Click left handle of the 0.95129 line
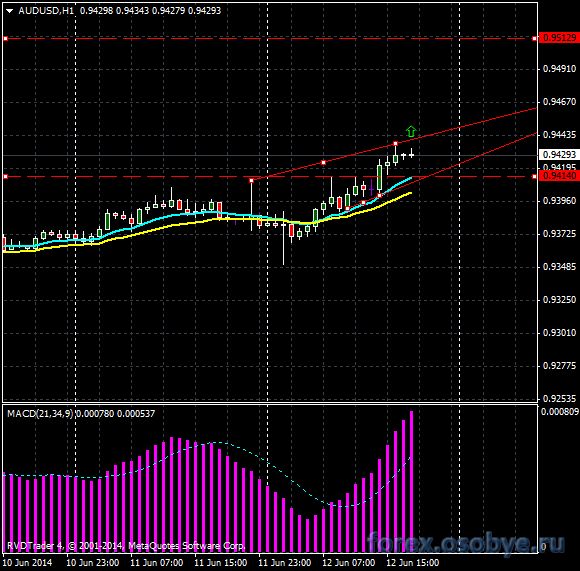This screenshot has height=571, width=580. 6,38
